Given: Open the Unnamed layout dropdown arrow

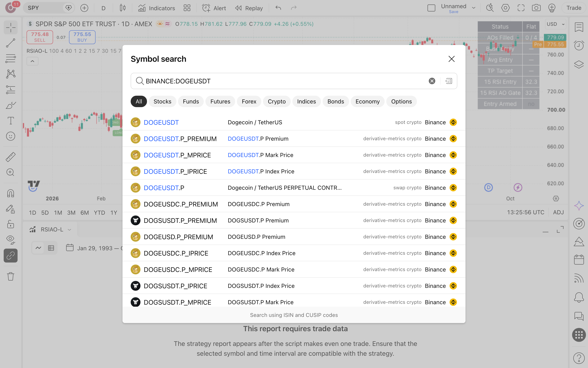Looking at the screenshot, I should coord(473,8).
